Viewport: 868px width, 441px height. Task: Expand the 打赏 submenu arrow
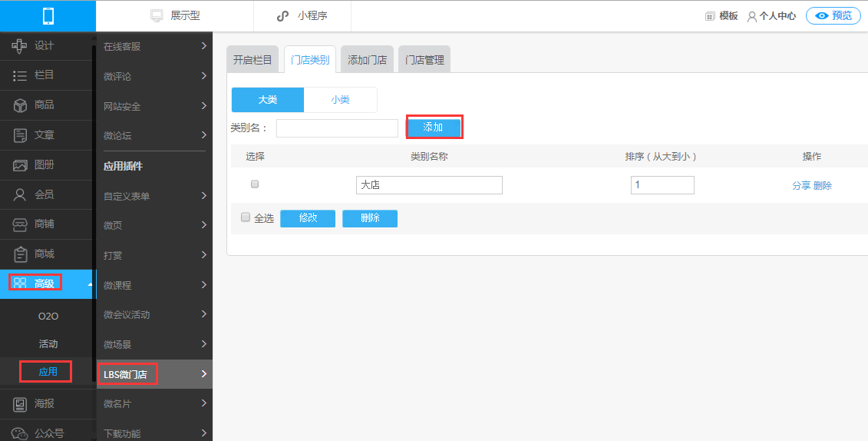click(203, 255)
